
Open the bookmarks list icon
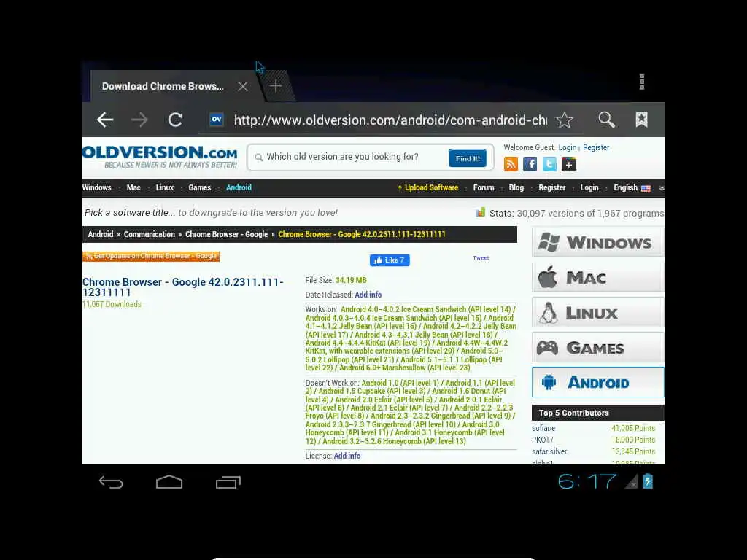[x=642, y=120]
